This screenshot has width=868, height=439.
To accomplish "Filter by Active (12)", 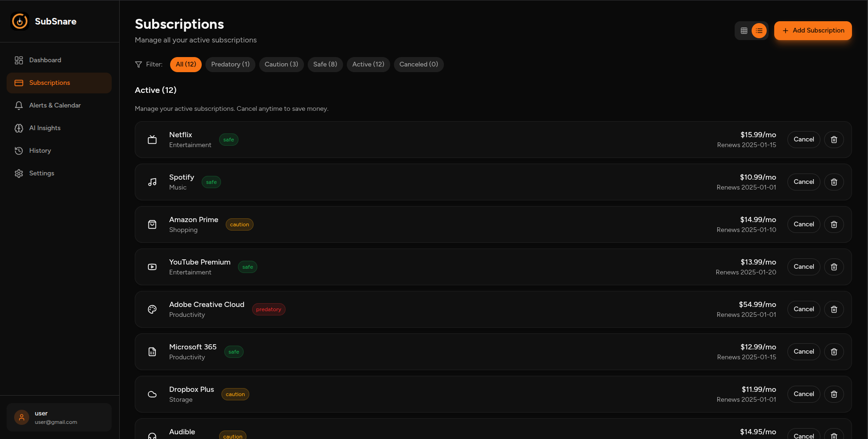I will pos(368,65).
